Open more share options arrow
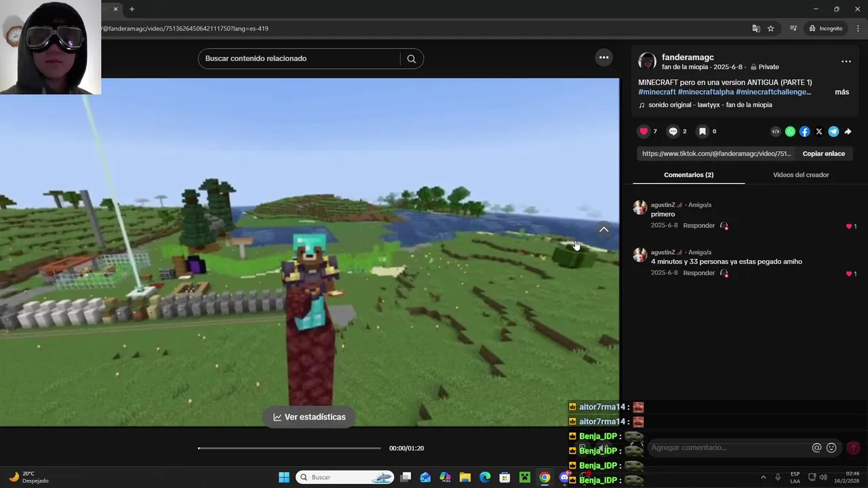868x488 pixels. [848, 131]
